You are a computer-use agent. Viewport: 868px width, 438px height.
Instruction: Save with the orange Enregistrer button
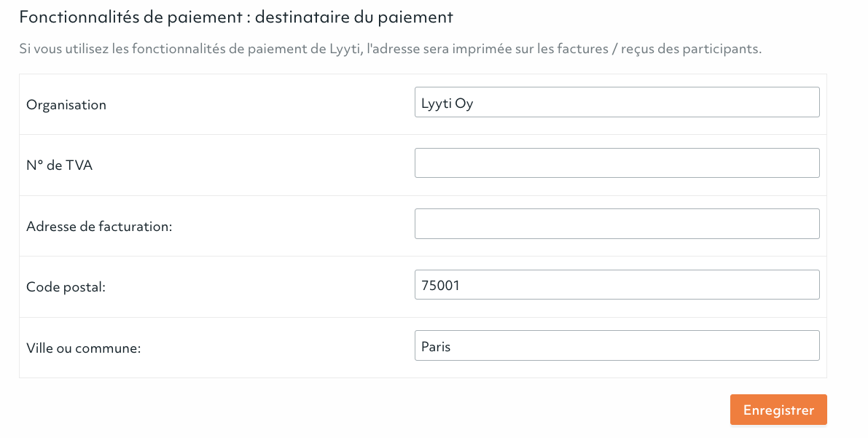[778, 410]
